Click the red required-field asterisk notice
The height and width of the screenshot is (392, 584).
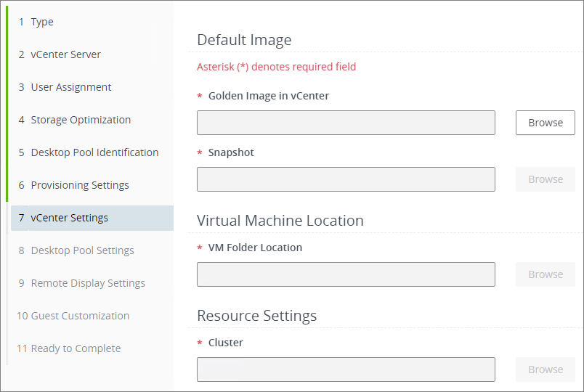click(276, 67)
